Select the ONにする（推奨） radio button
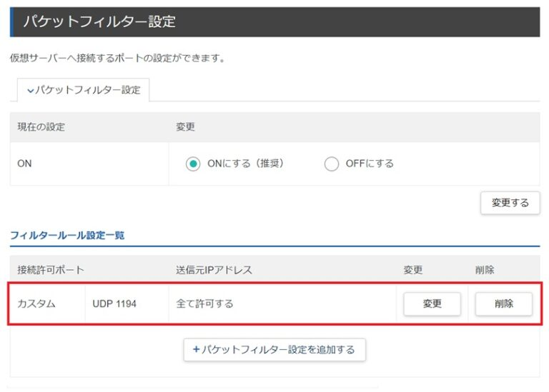 [192, 164]
